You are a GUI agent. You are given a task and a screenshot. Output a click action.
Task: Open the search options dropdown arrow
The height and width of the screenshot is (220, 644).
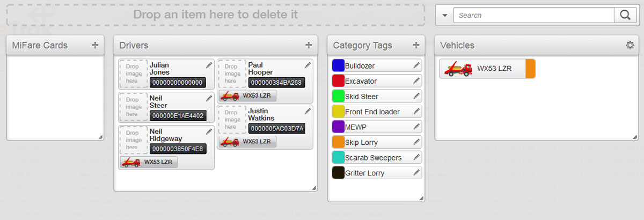[x=445, y=15]
